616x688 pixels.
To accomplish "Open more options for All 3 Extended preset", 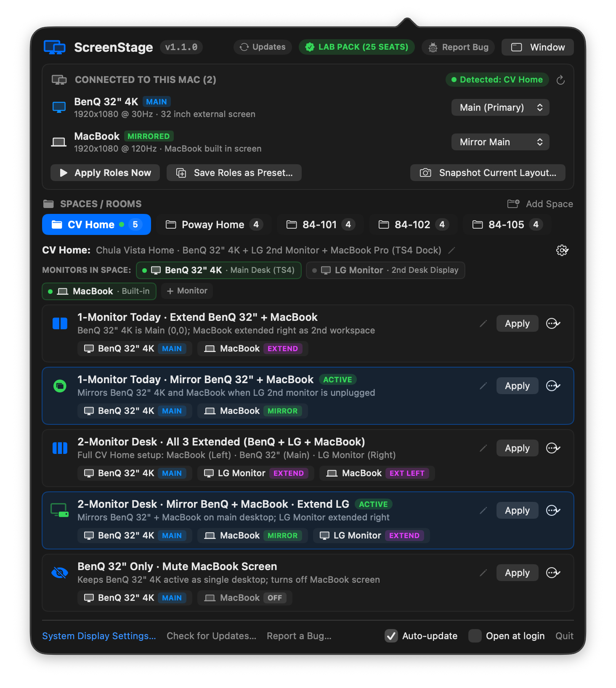I will pos(553,448).
